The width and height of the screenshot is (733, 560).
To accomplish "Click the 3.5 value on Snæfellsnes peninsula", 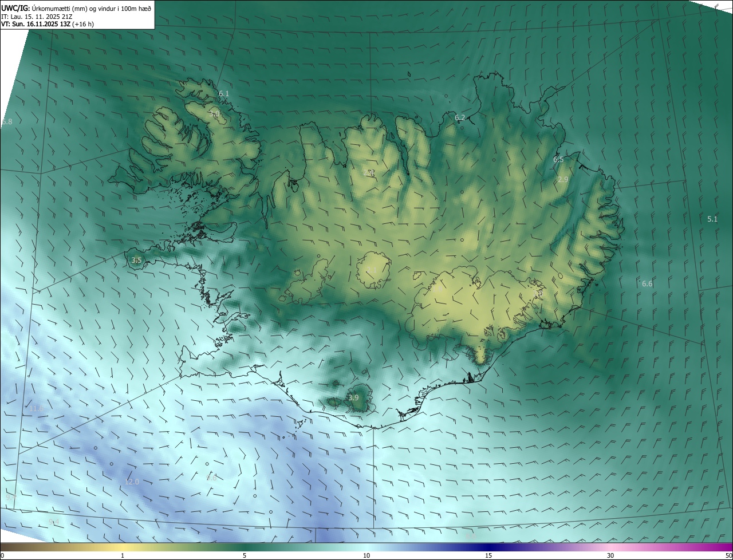I will [136, 260].
